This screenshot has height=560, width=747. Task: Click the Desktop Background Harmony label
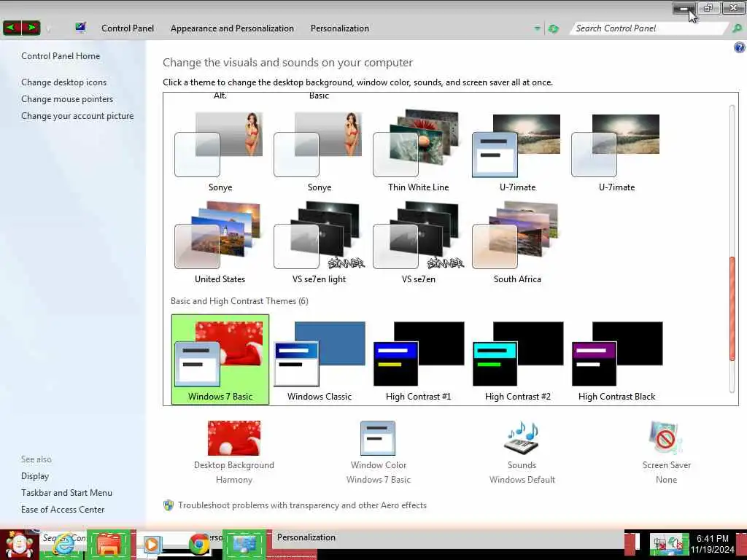point(234,480)
